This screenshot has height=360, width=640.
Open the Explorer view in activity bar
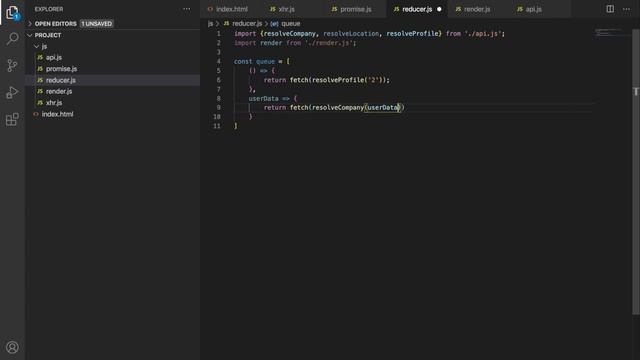(12, 12)
